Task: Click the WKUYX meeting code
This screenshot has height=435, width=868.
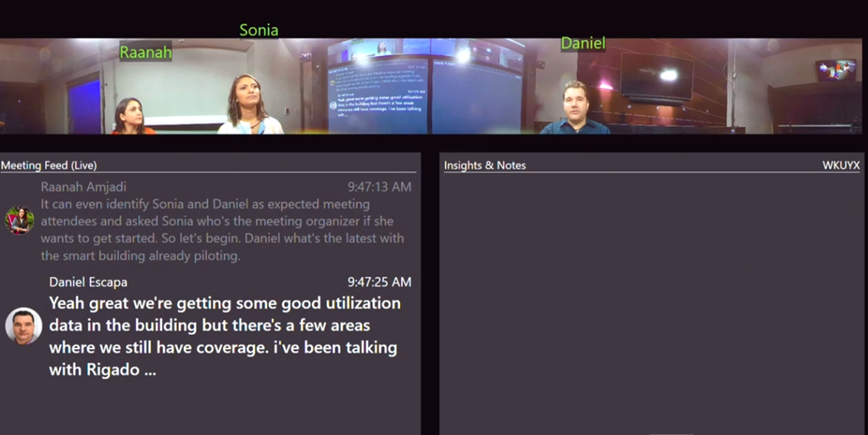Action: point(841,165)
